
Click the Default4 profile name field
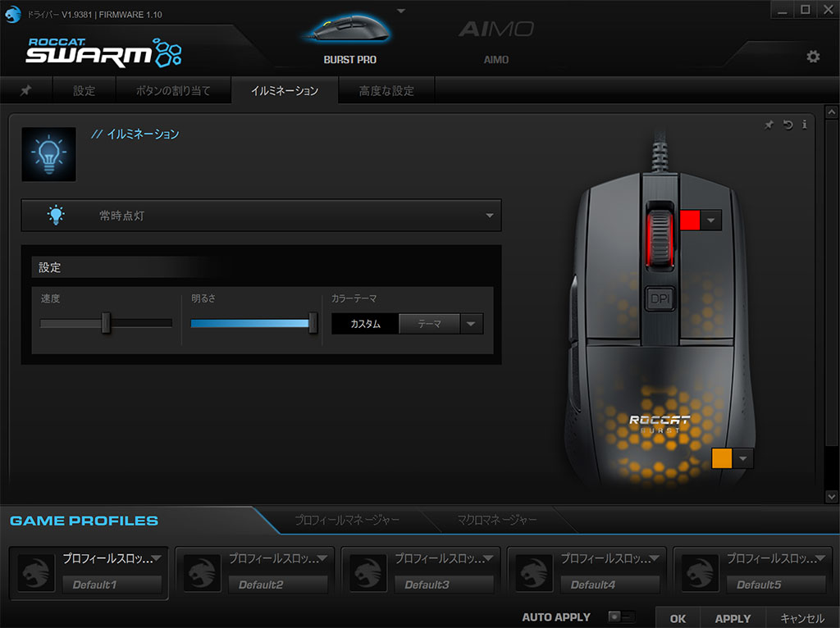click(x=610, y=585)
